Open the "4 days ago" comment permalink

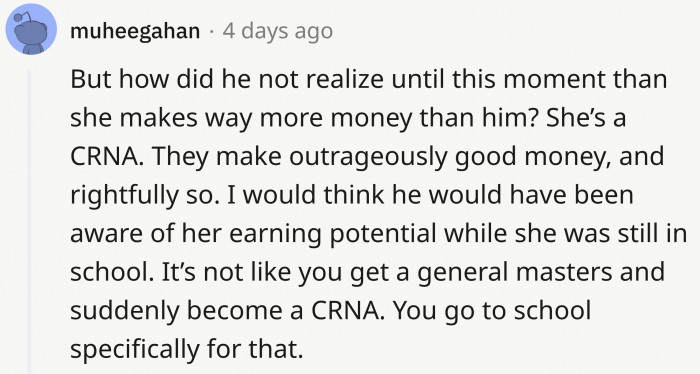[278, 31]
